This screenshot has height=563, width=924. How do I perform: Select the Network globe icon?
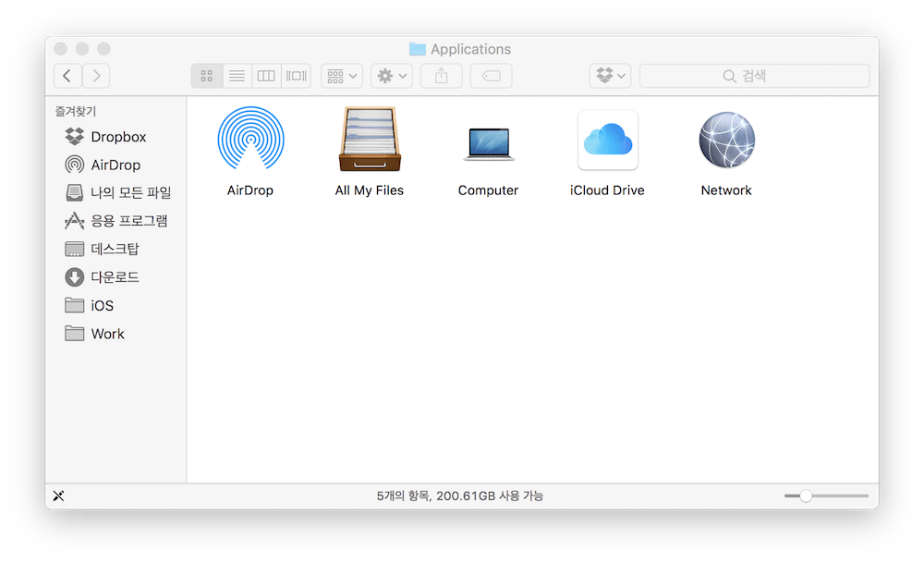point(726,141)
